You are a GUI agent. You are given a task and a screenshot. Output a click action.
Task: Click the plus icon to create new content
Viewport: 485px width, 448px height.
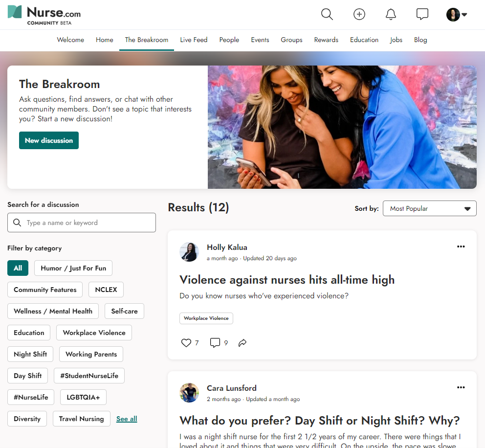click(x=359, y=14)
